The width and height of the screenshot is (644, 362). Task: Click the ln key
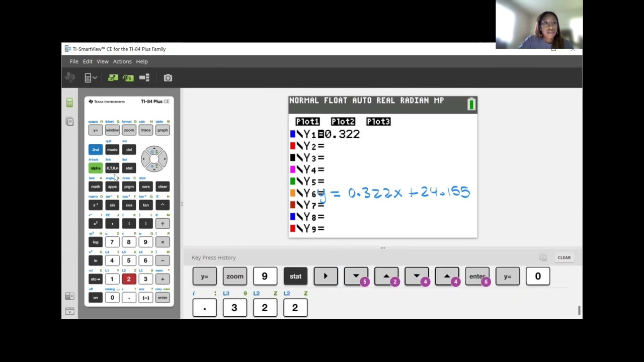pyautogui.click(x=96, y=260)
